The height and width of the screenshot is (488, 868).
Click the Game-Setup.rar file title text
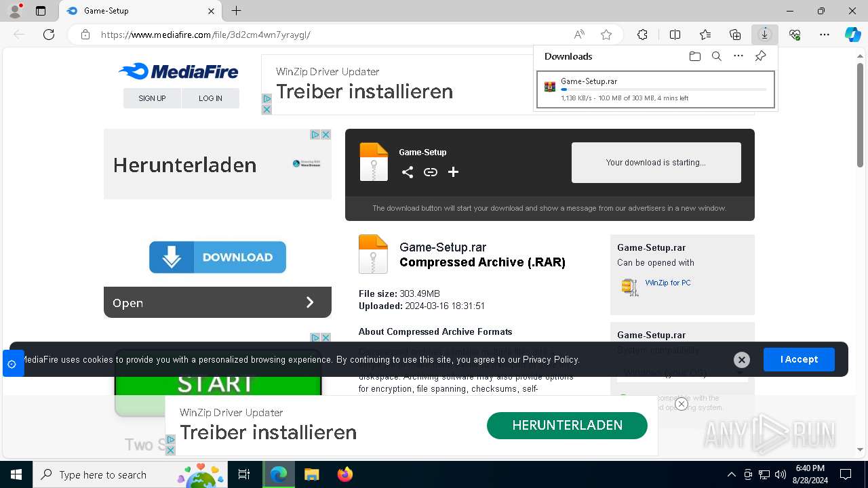click(x=443, y=247)
